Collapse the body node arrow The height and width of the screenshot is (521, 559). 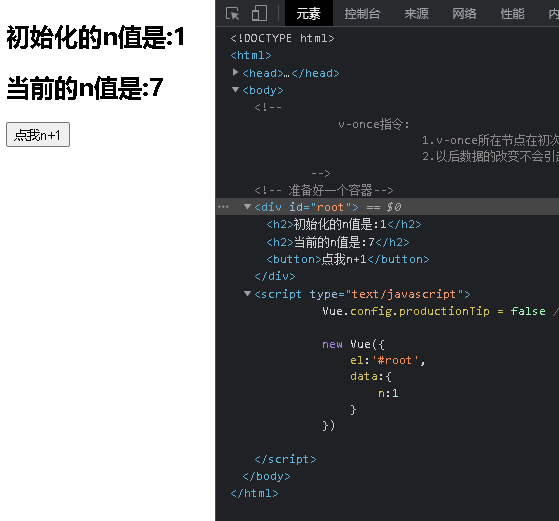pos(235,90)
